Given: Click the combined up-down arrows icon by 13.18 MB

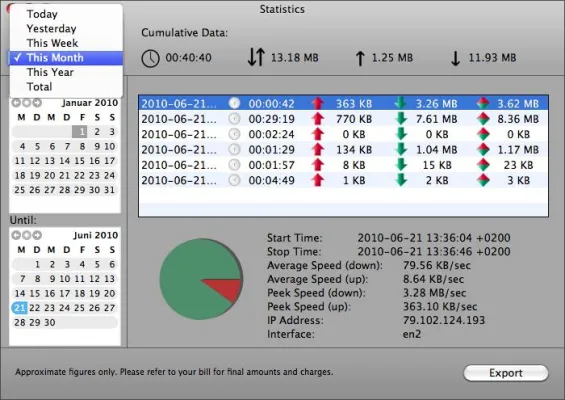Looking at the screenshot, I should [256, 57].
